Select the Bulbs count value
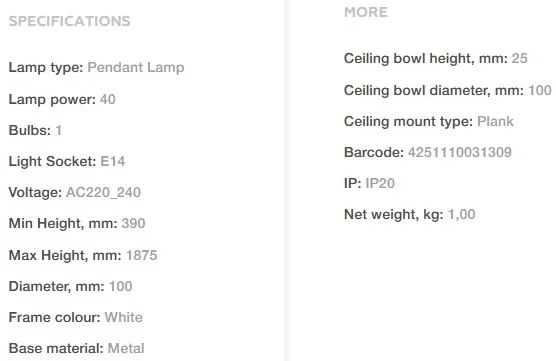Image resolution: width=556 pixels, height=361 pixels. [59, 130]
